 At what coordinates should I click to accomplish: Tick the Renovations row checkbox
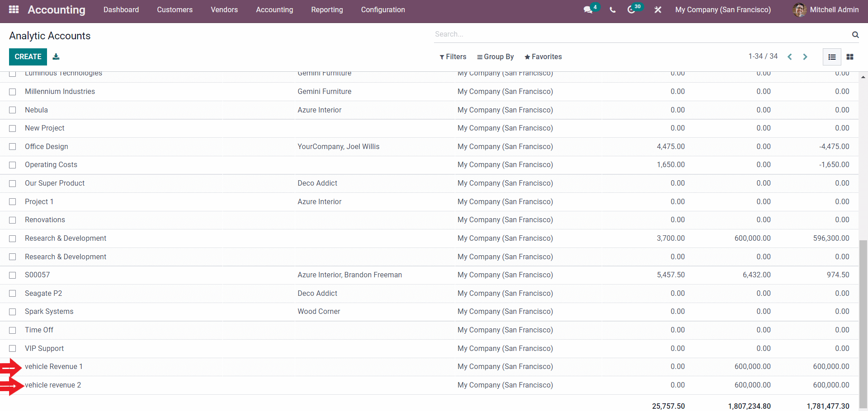tap(13, 220)
